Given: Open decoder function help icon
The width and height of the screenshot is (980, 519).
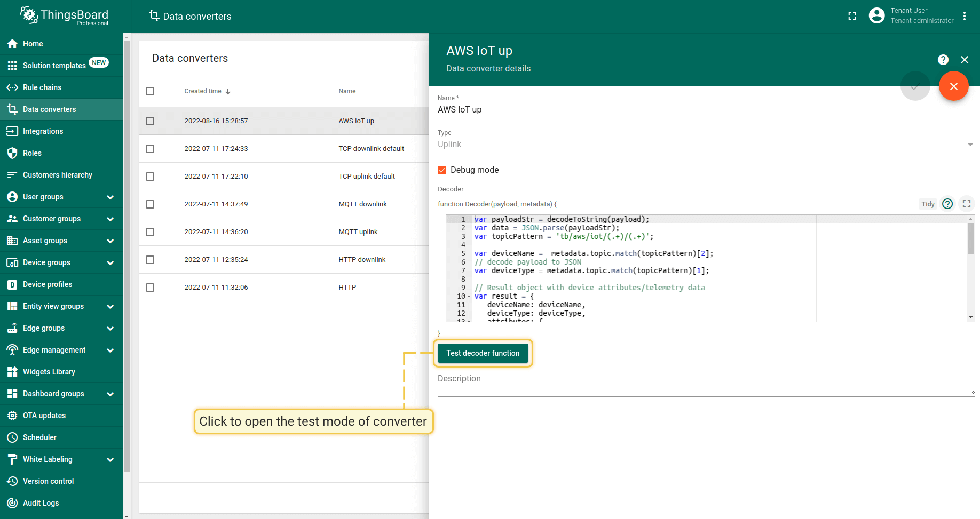Looking at the screenshot, I should (947, 204).
